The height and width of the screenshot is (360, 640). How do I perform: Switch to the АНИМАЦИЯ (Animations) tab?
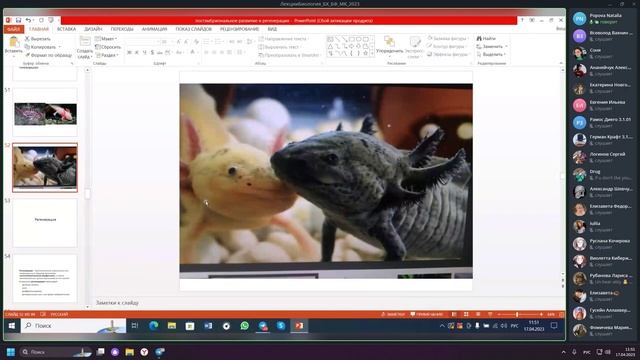click(x=154, y=29)
